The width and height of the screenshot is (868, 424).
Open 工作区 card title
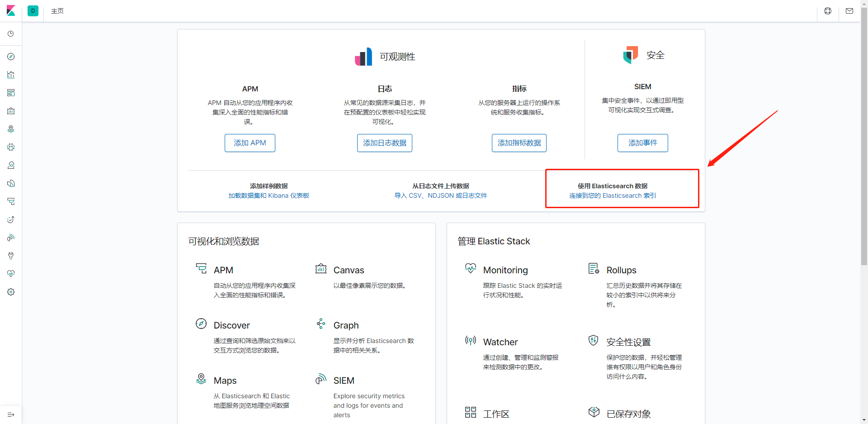coord(496,414)
